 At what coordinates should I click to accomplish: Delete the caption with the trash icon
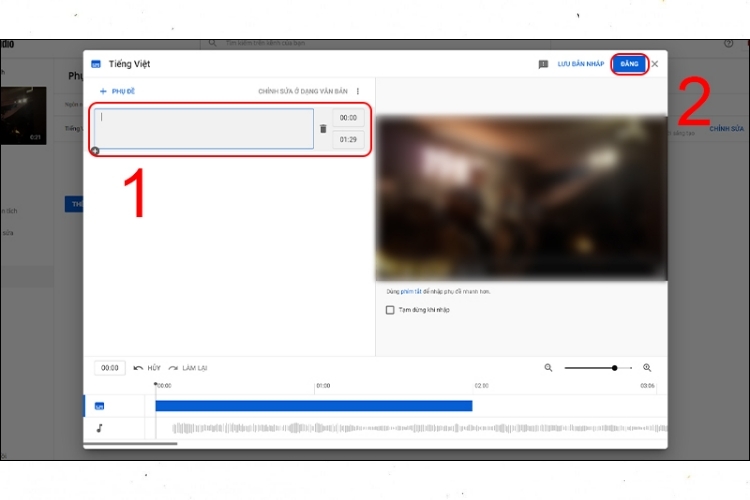click(323, 129)
